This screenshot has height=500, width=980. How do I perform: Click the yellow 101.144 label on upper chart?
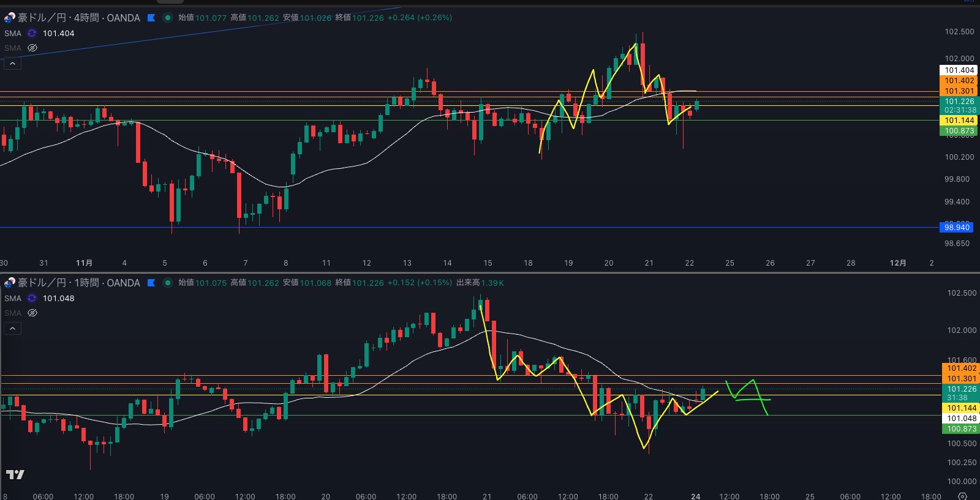[959, 121]
